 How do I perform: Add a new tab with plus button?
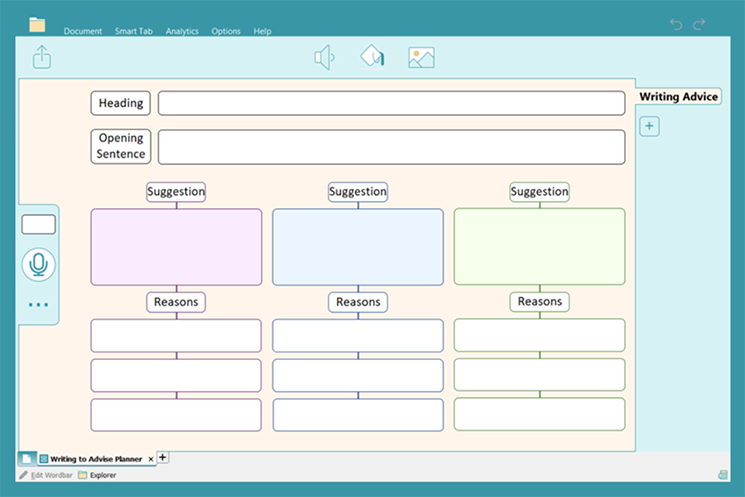coord(162,457)
